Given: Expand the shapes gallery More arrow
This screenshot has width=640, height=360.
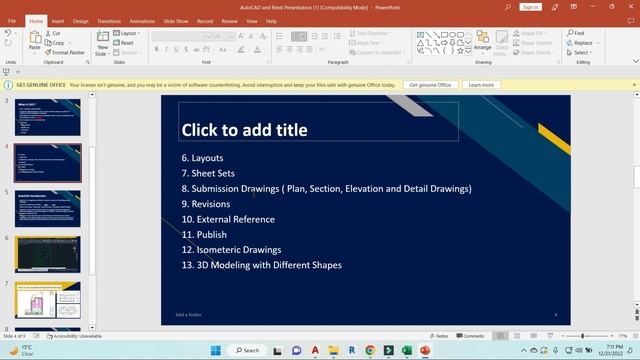Looking at the screenshot, I should [468, 51].
